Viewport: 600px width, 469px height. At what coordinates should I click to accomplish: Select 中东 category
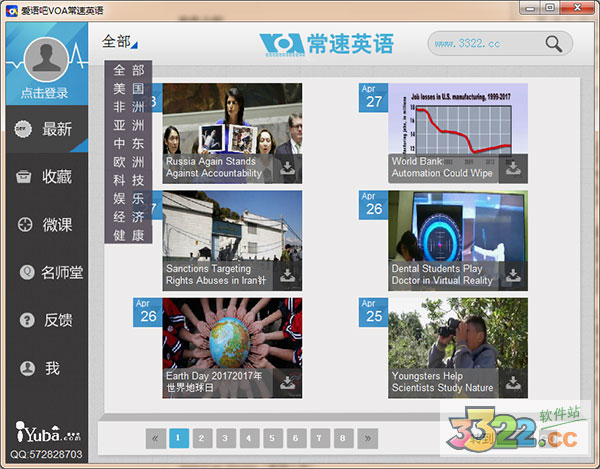[129, 143]
